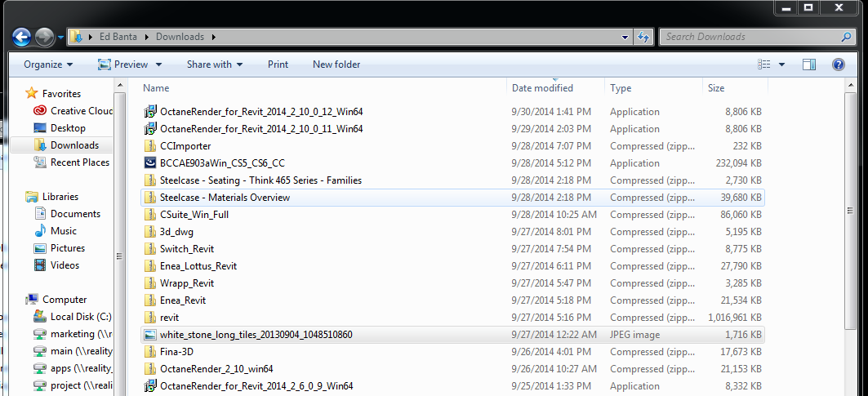Open the Share with menu
Viewport: 868px width, 396px height.
pos(215,65)
